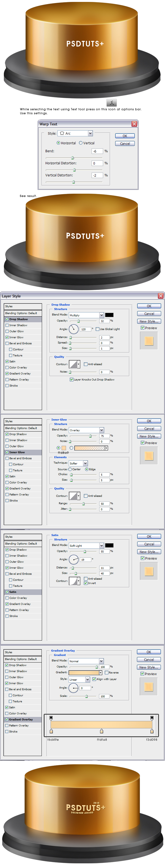
Task: Click the Satin angle dial
Action: 74,559
